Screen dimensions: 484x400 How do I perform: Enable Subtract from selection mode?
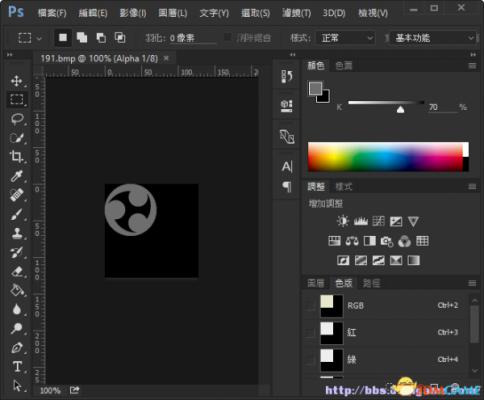click(x=101, y=38)
